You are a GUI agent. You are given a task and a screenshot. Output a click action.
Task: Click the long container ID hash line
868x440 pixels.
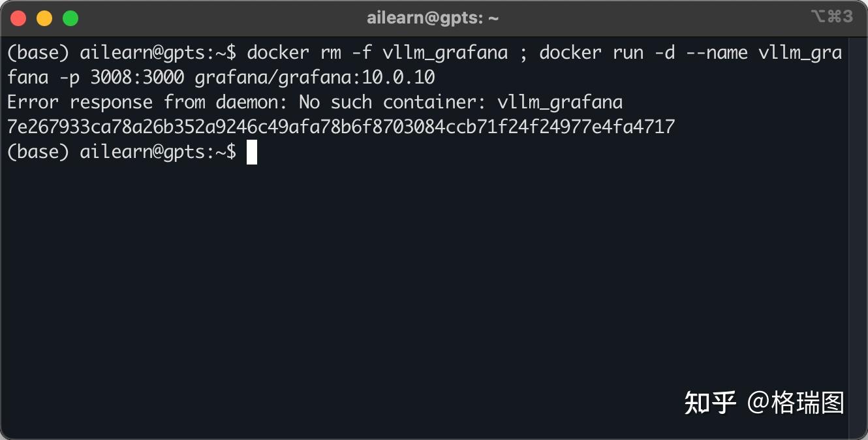pyautogui.click(x=341, y=127)
